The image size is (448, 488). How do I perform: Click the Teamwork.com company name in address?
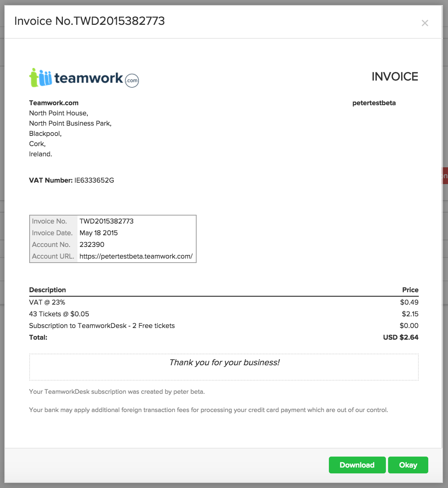(x=54, y=103)
